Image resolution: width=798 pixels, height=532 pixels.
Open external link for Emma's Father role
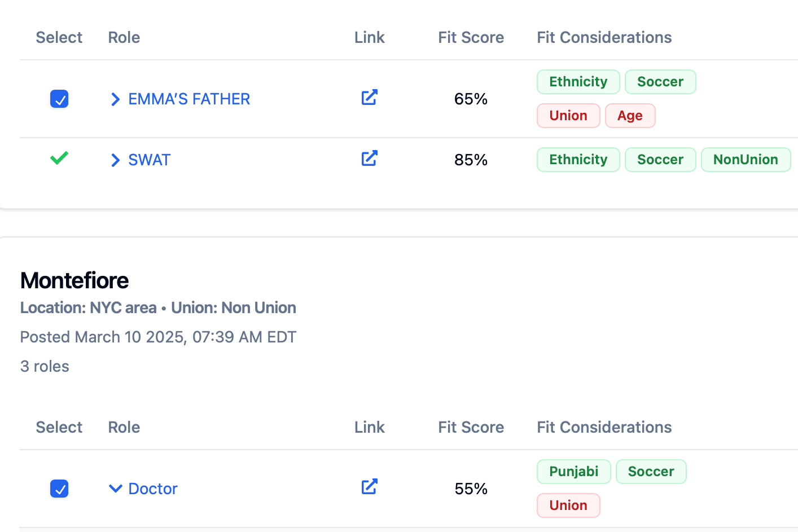369,98
